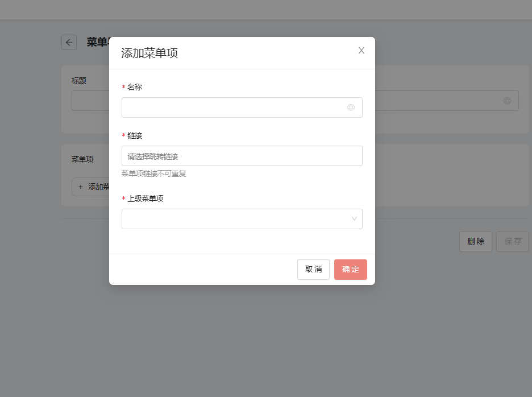This screenshot has width=532, height=397.
Task: Click the 上级菜单项 label
Action: click(x=145, y=198)
